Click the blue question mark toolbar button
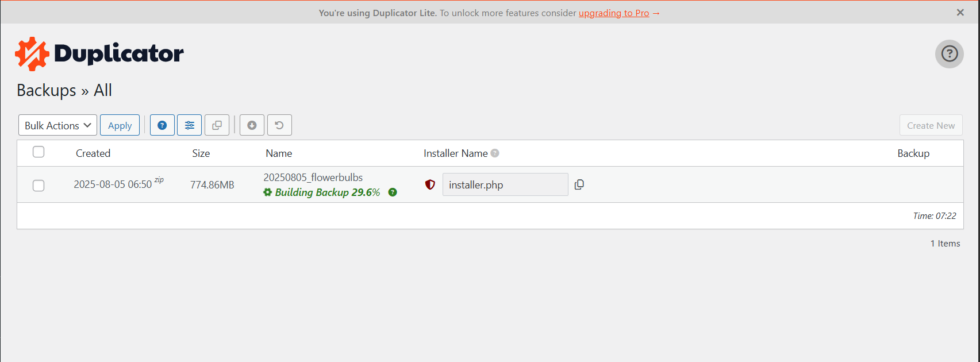The image size is (980, 362). [162, 125]
